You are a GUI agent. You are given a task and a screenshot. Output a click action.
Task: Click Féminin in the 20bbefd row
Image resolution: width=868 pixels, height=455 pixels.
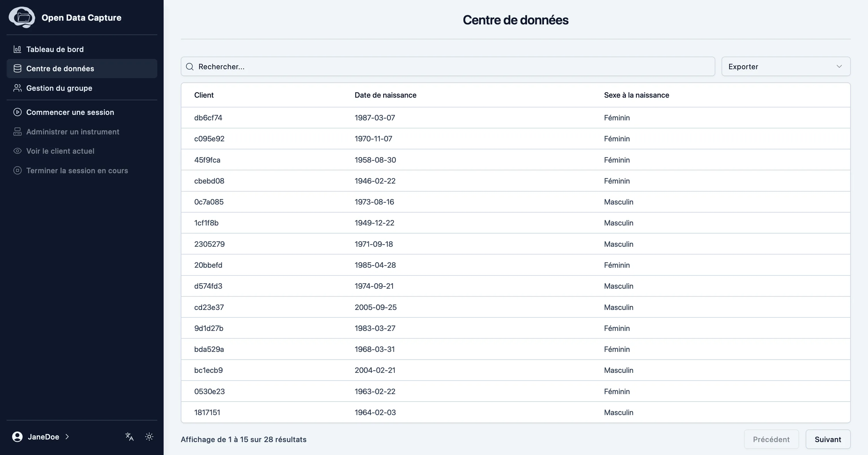click(617, 265)
